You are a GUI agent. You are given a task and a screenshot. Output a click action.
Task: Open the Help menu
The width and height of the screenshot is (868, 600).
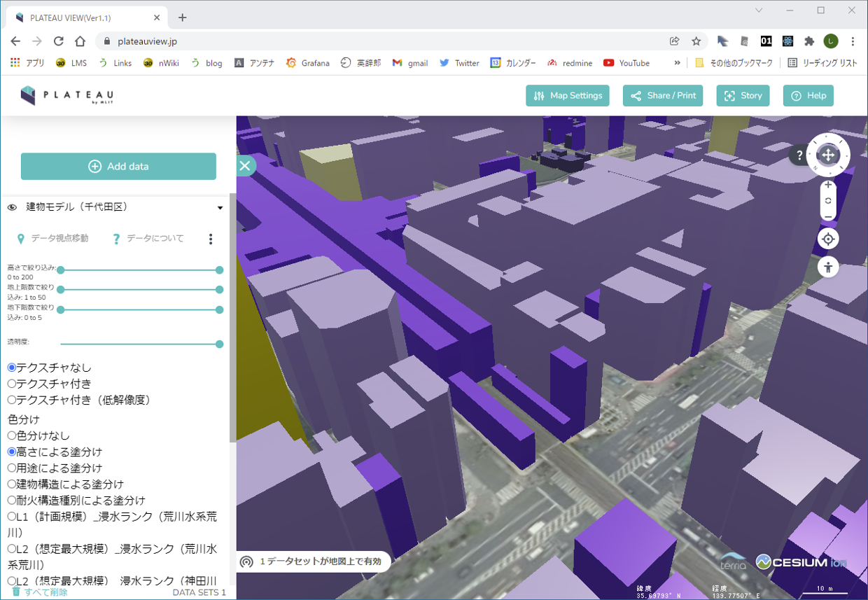[x=808, y=96]
